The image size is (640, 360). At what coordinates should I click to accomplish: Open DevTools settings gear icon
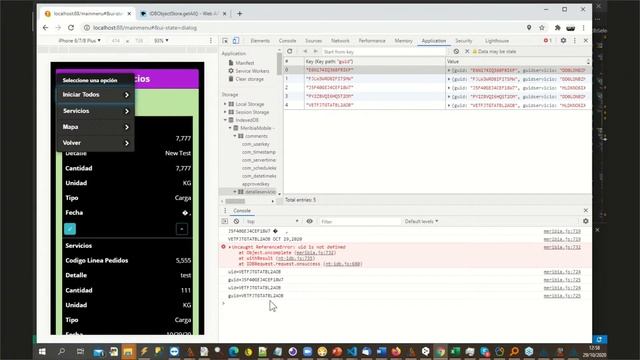point(563,40)
